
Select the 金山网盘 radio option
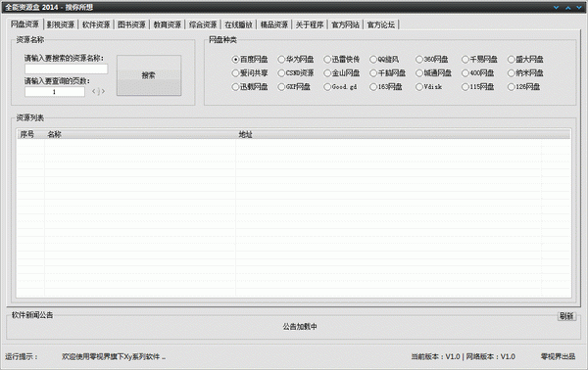click(342, 73)
